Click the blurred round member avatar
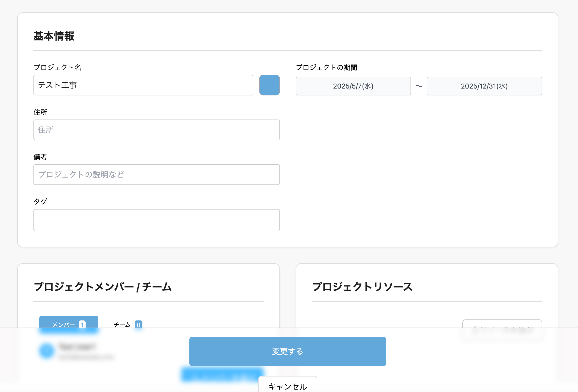Screen dimensions: 578x392 point(47,351)
